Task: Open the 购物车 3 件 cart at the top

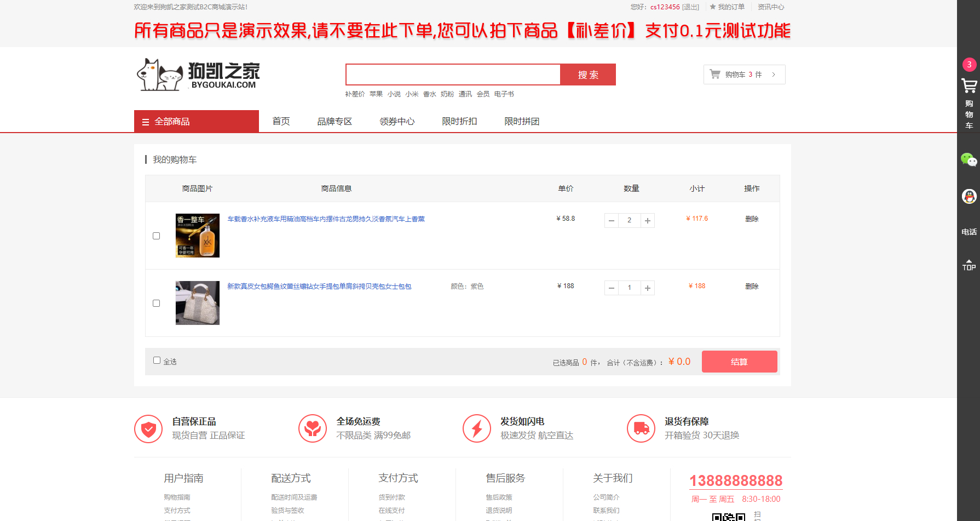Action: point(743,74)
